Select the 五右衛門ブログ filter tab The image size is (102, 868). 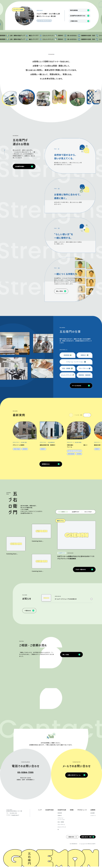click(75, 512)
